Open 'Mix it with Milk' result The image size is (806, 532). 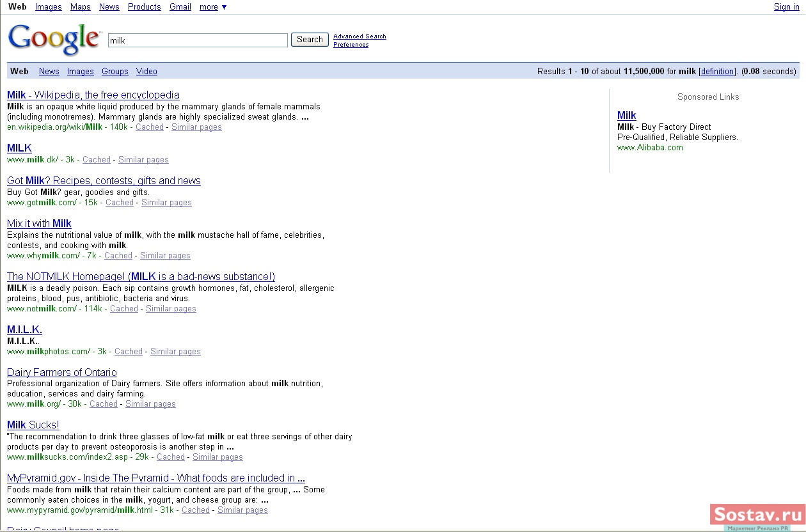39,224
